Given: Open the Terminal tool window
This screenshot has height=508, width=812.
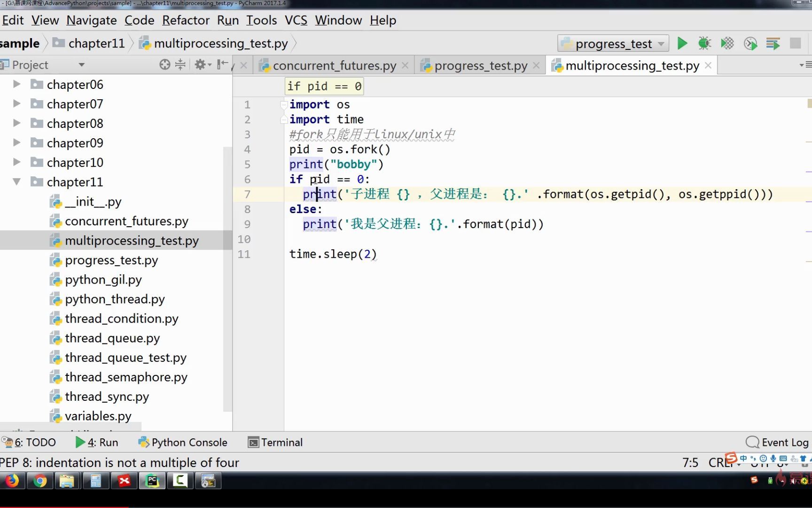Looking at the screenshot, I should [x=275, y=442].
